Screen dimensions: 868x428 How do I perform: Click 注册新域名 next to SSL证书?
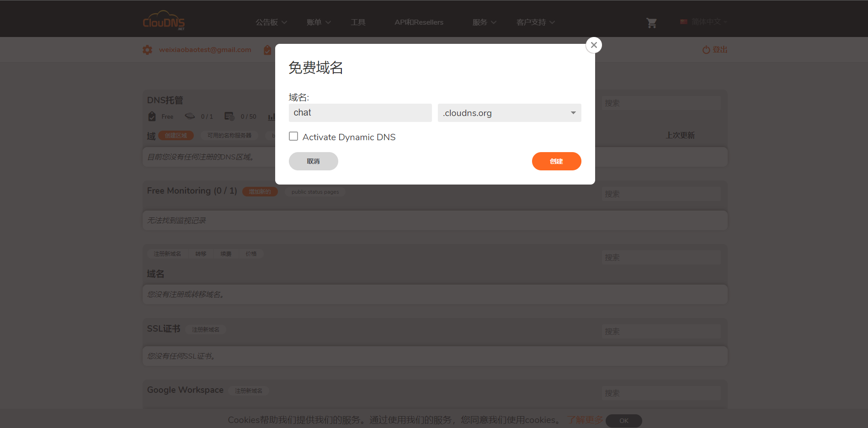pyautogui.click(x=205, y=330)
